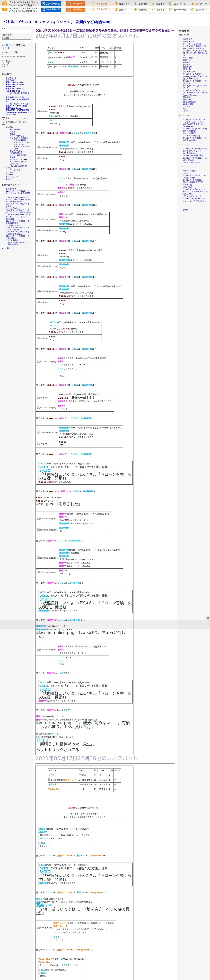Open テストボックス sidebar link
Screen dimensions: 210x980
[x=12, y=177]
